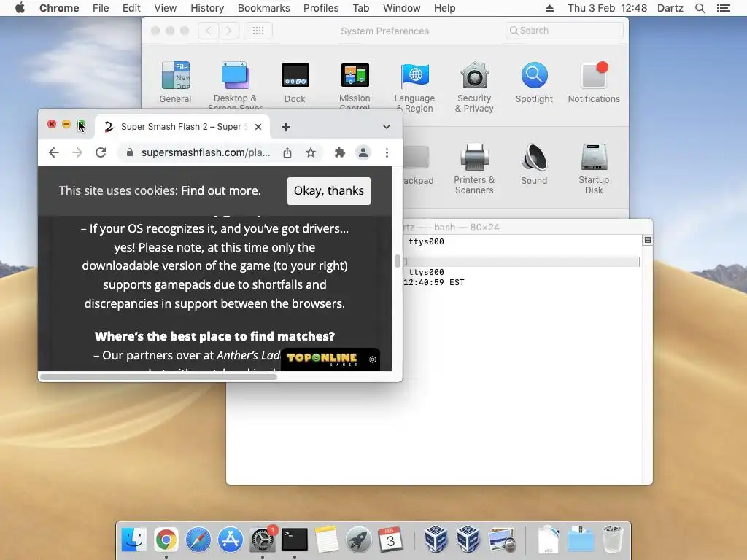
Task: Open Notifications preferences pane
Action: [x=594, y=82]
